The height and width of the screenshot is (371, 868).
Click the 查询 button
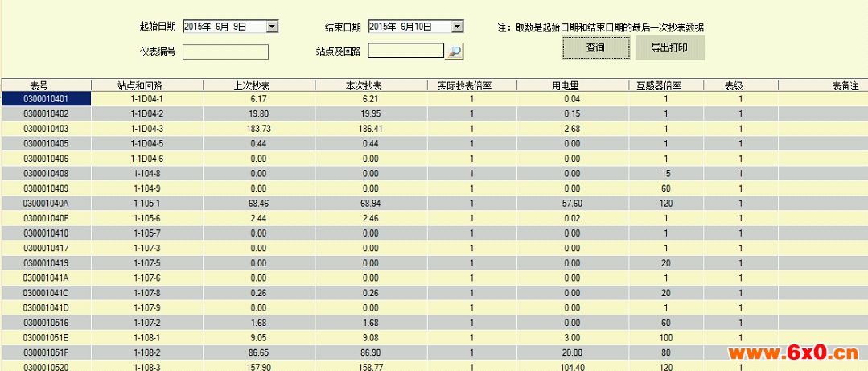[595, 48]
